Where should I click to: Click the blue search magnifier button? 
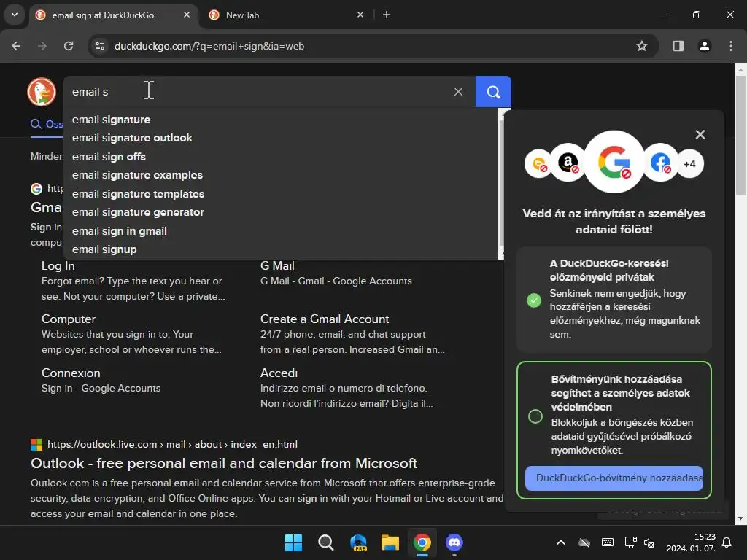493,91
